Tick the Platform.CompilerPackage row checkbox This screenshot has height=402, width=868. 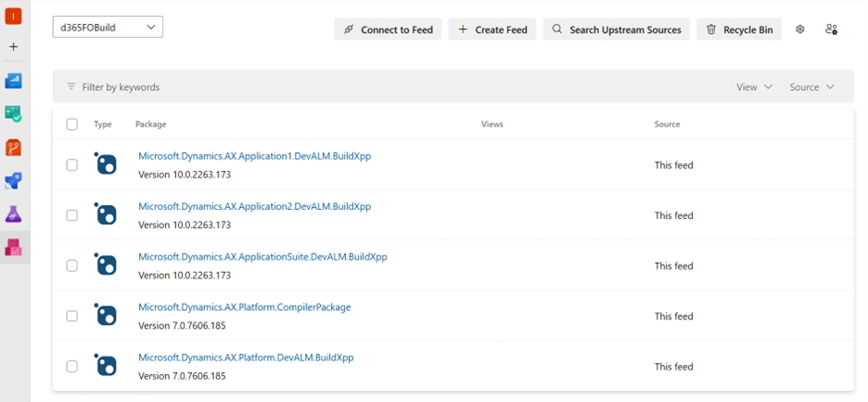coord(72,316)
